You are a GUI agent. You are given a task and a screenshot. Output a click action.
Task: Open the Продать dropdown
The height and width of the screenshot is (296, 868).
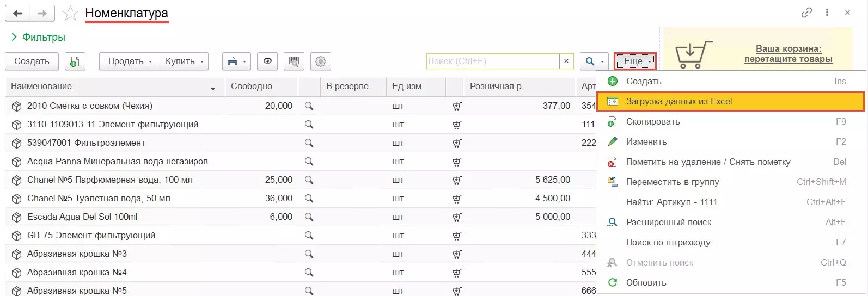[128, 61]
